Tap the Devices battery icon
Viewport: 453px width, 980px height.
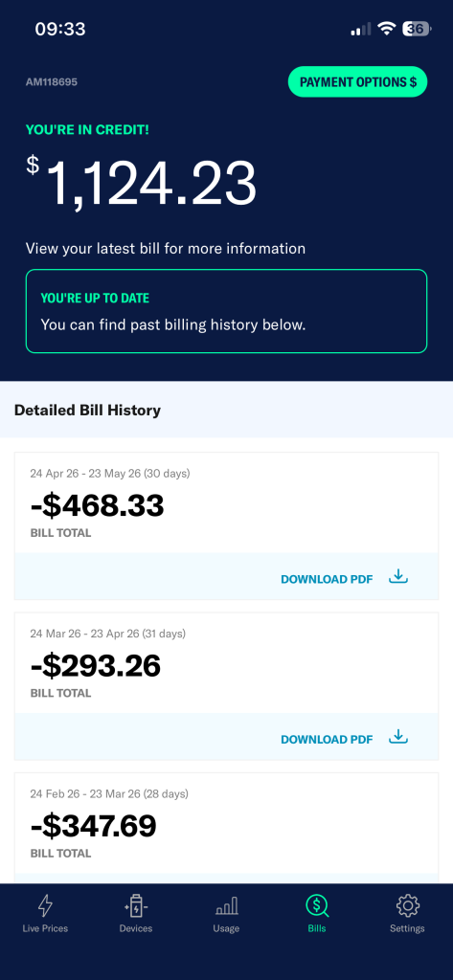point(136,904)
